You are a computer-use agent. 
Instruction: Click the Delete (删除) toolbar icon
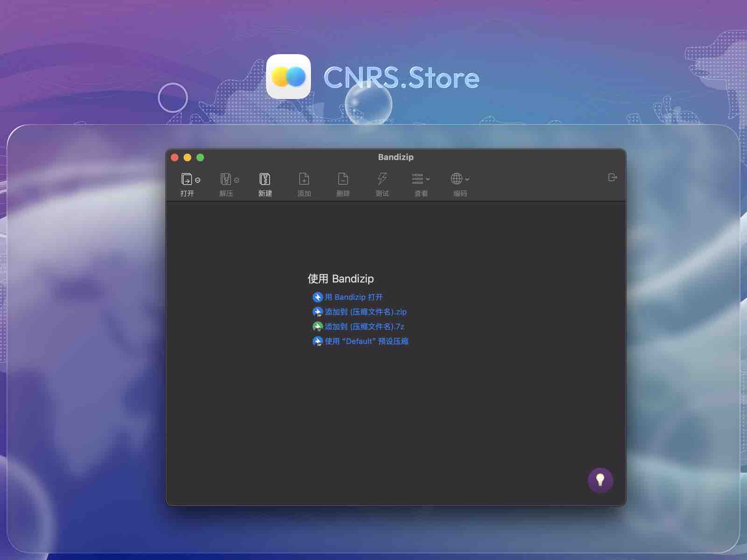[343, 179]
